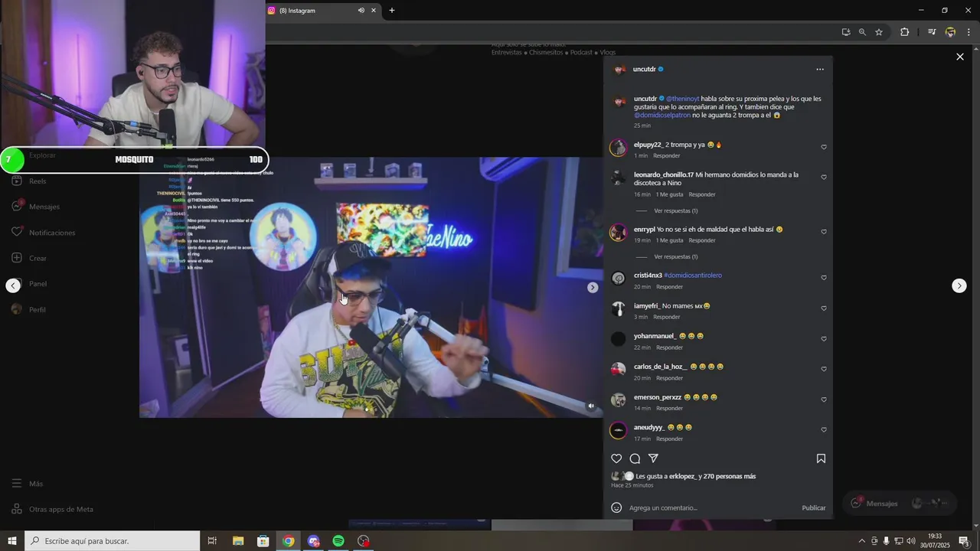Image resolution: width=980 pixels, height=551 pixels.
Task: Open Panel in sidebar
Action: click(x=31, y=284)
